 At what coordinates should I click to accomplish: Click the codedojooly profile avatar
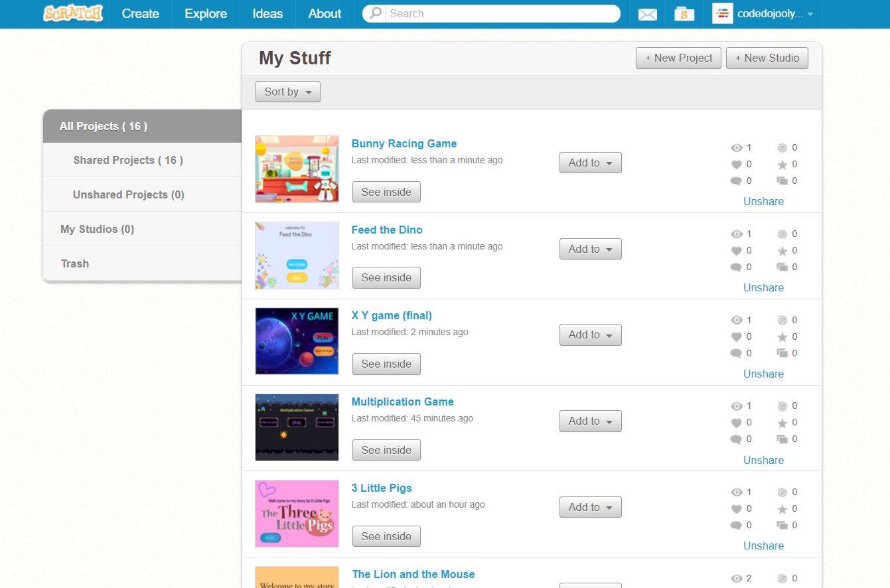pos(722,13)
